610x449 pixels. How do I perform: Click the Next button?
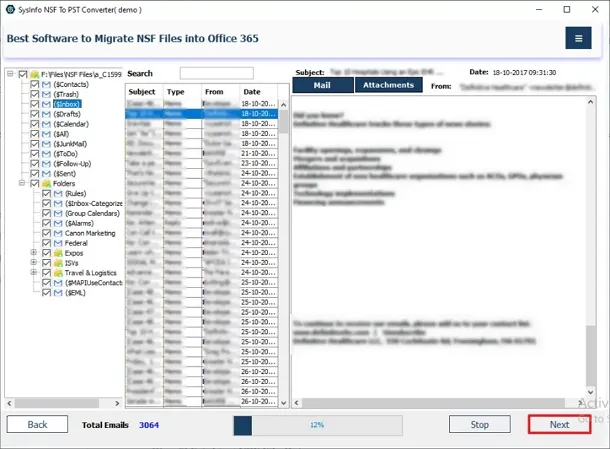(559, 424)
